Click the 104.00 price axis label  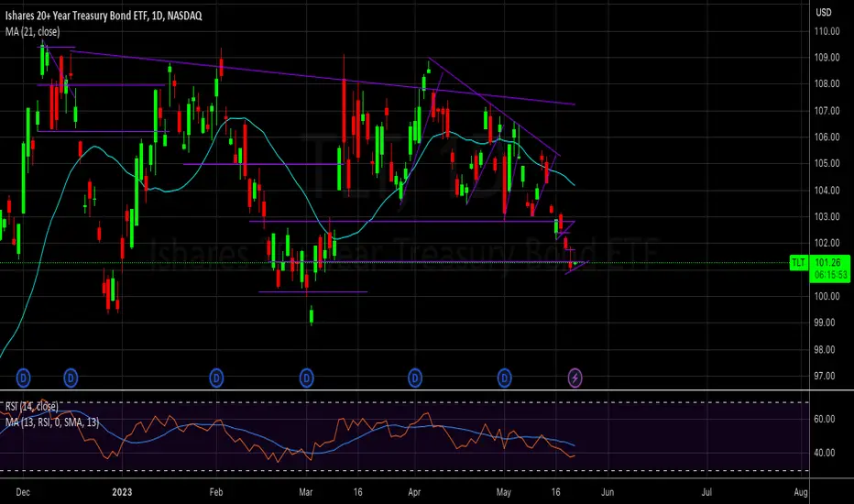click(827, 191)
